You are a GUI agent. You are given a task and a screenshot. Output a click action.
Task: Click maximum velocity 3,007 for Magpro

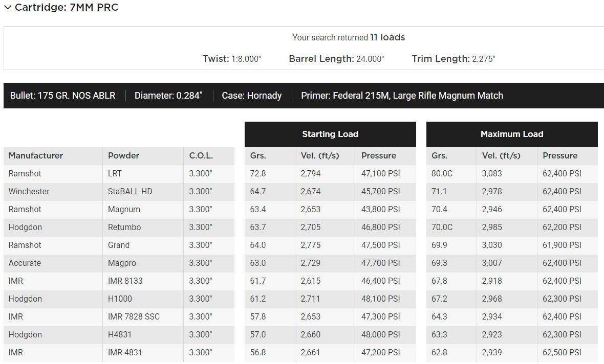pos(492,263)
